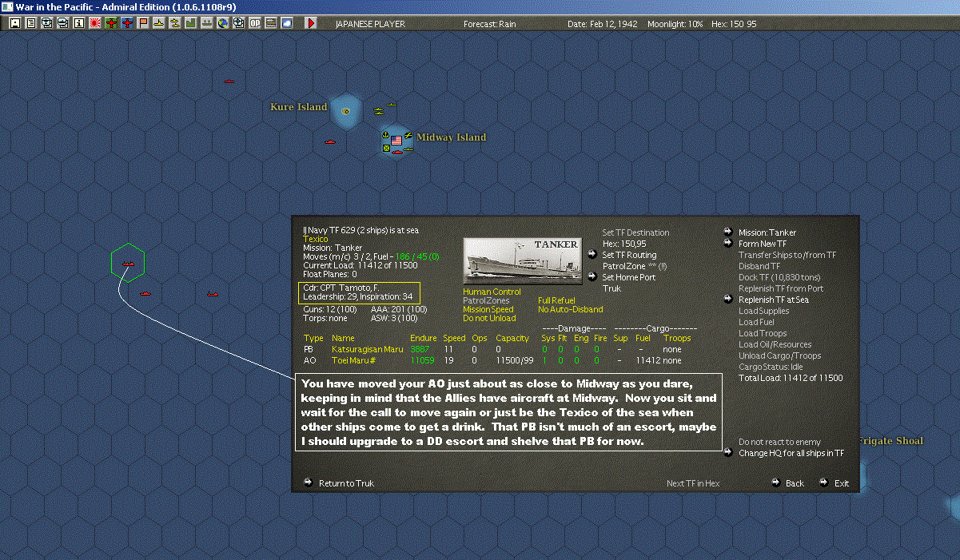The height and width of the screenshot is (560, 960).
Task: Toggle Do not Unload setting
Action: [488, 318]
